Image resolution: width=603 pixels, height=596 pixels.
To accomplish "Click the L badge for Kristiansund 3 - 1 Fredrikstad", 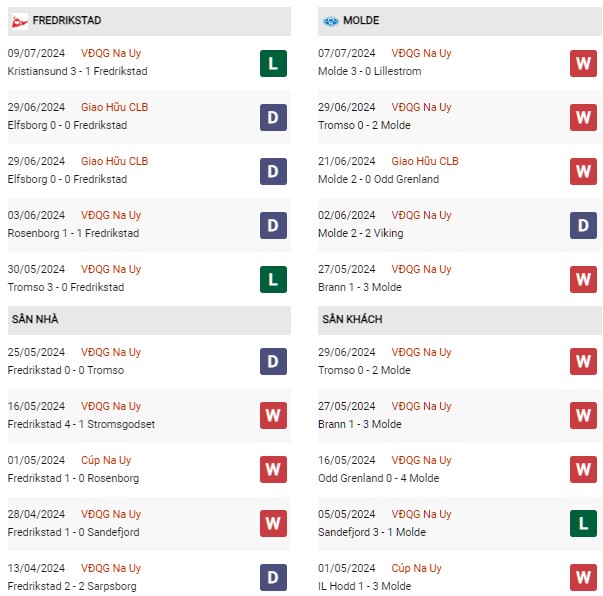I will pos(273,63).
